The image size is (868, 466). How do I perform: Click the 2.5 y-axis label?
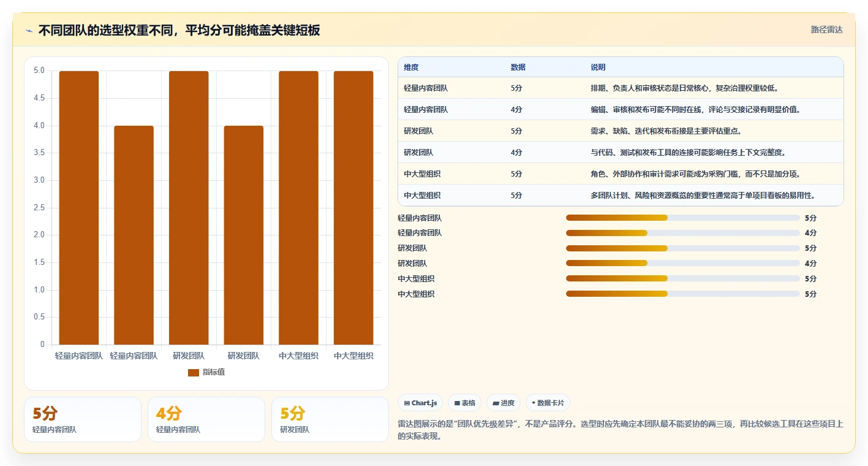[x=39, y=208]
